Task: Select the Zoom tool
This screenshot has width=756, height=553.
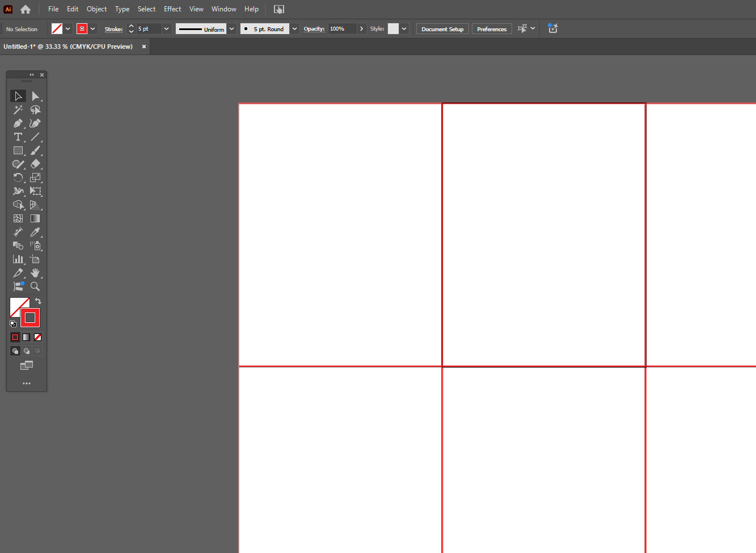Action: click(x=35, y=286)
